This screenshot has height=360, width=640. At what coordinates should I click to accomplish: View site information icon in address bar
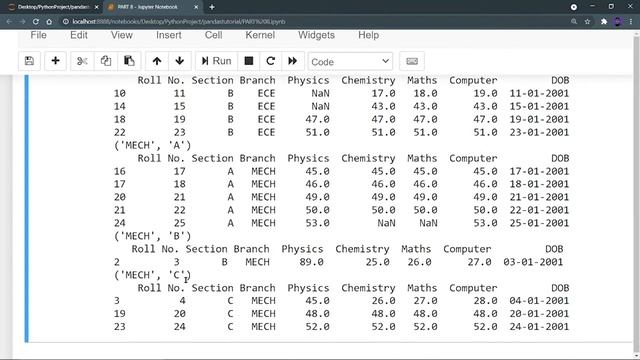[66, 22]
